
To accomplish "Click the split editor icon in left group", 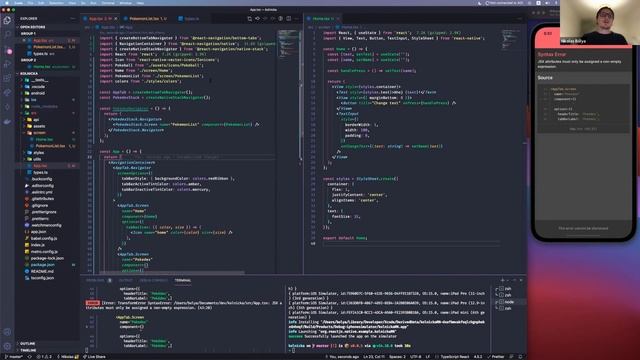I will tap(289, 18).
